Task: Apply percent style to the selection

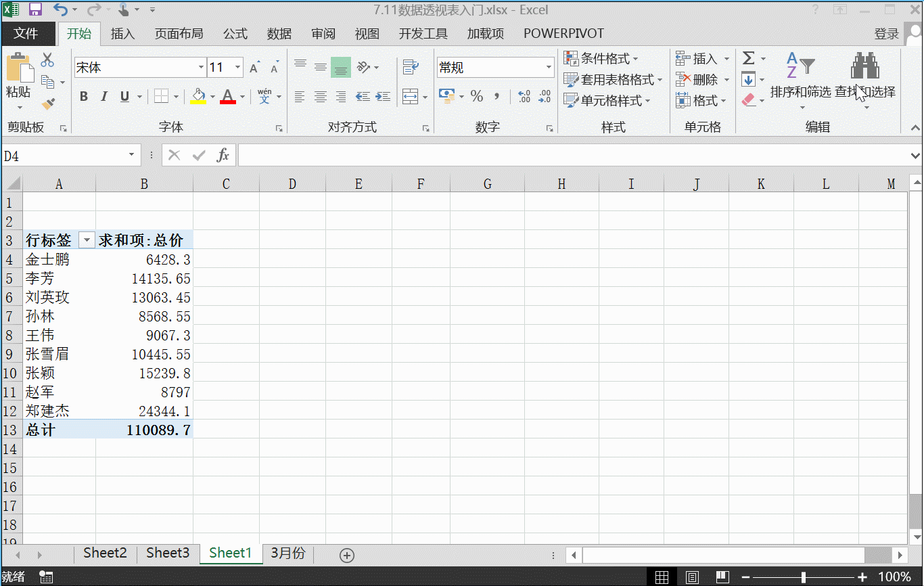Action: pos(476,96)
